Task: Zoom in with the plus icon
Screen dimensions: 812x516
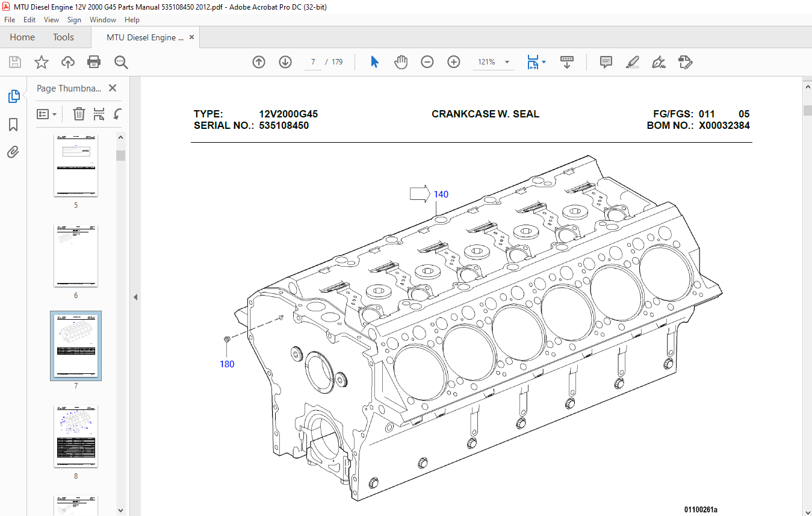Action: [454, 62]
